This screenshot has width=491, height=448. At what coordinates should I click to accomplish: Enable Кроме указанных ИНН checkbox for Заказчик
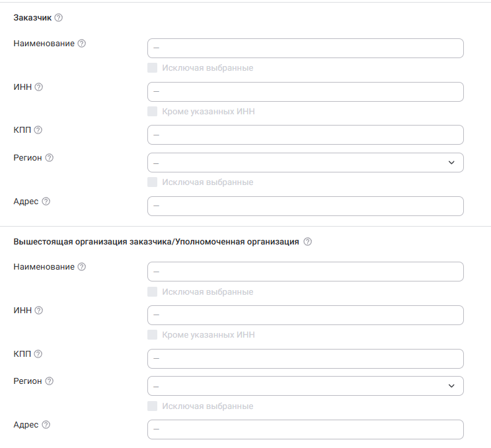153,112
